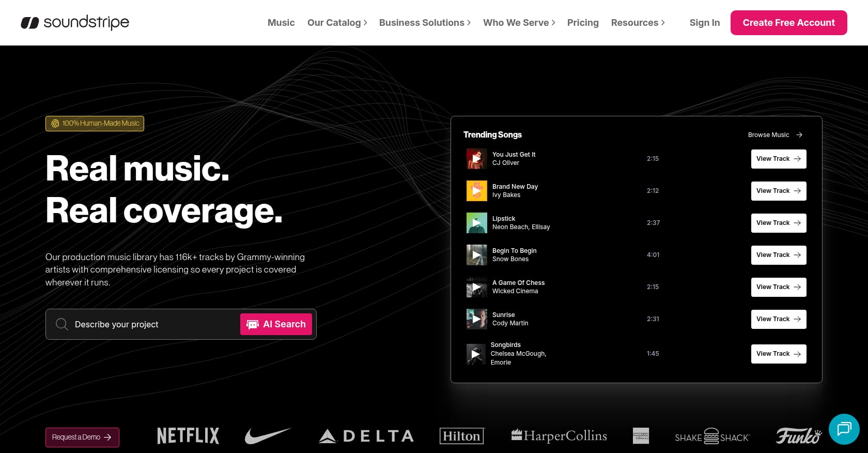View Track for You Just Get It
868x453 pixels.
pyautogui.click(x=779, y=159)
